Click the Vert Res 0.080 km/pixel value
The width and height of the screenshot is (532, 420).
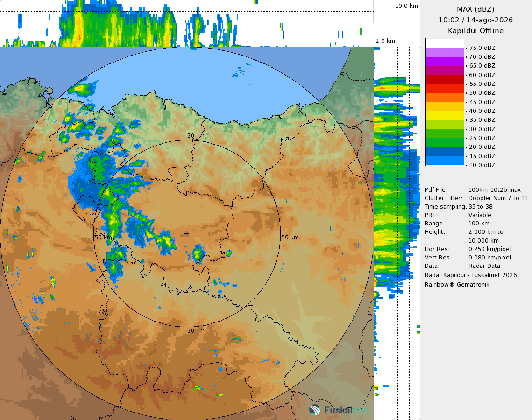[489, 258]
